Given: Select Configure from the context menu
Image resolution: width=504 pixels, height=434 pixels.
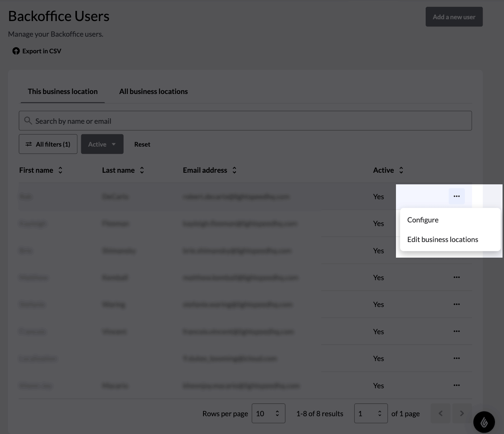Looking at the screenshot, I should pos(423,220).
